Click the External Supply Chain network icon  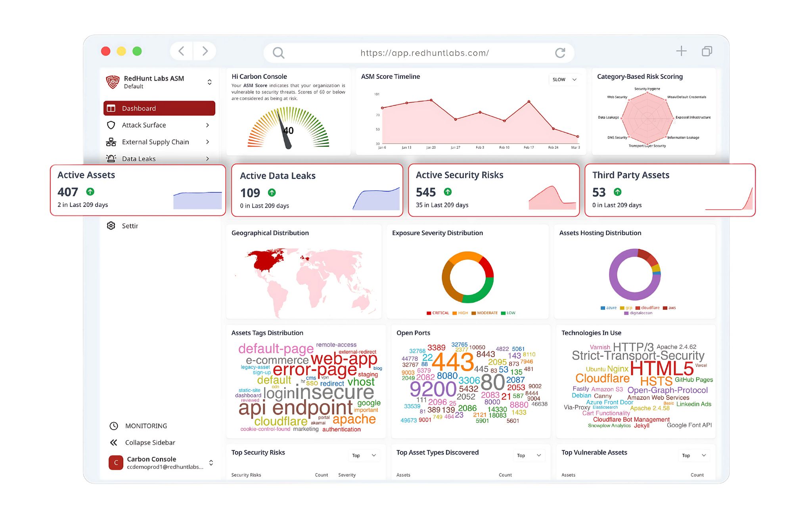pos(111,142)
